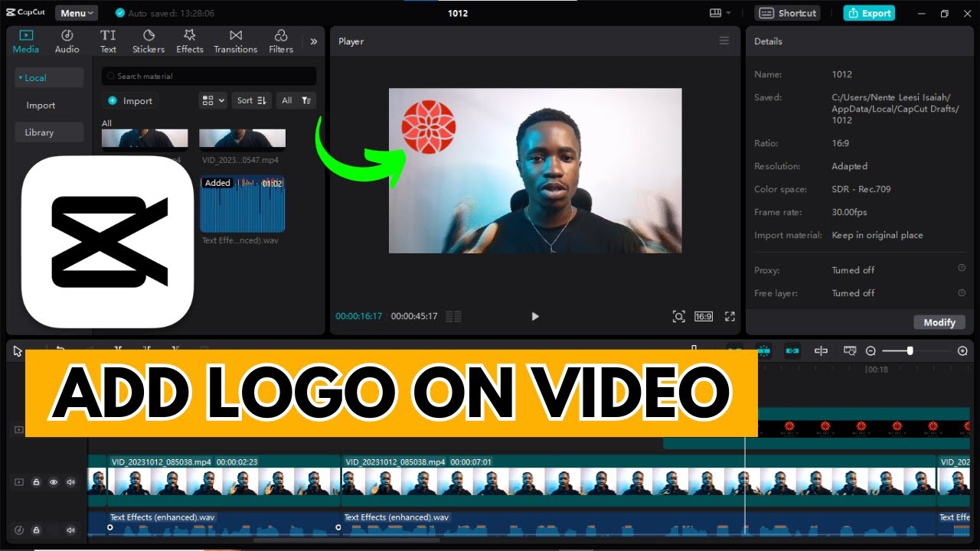Toggle linkage between video and audio tracks
The height and width of the screenshot is (551, 980).
(792, 350)
